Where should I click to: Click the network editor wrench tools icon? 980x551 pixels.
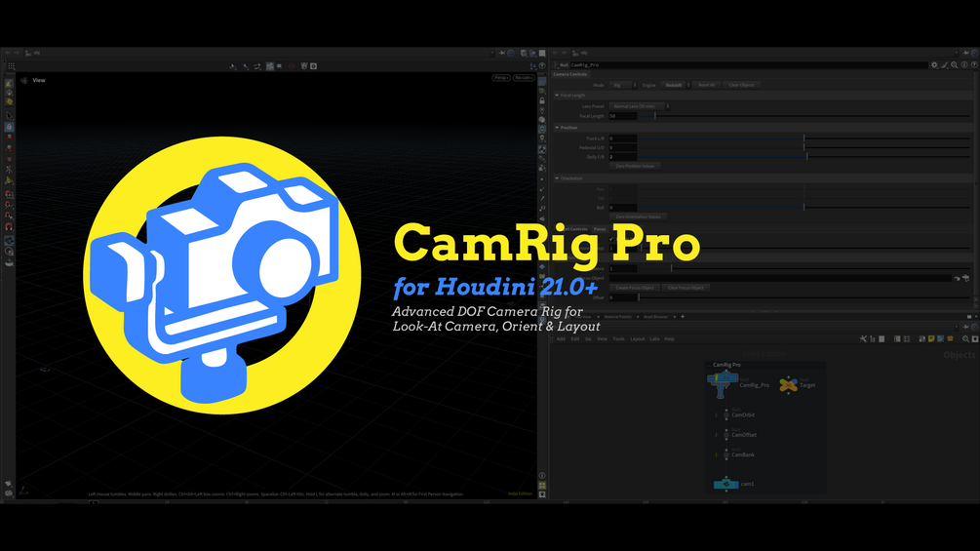click(863, 339)
